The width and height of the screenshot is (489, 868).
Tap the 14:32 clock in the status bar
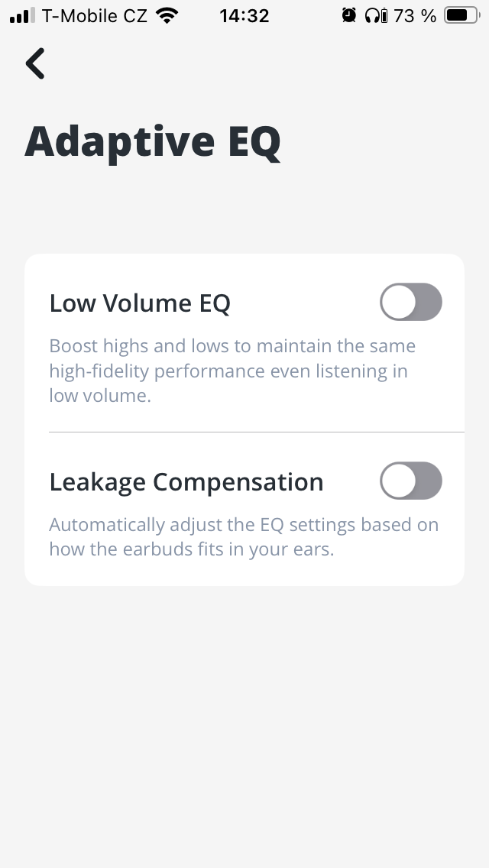(244, 15)
